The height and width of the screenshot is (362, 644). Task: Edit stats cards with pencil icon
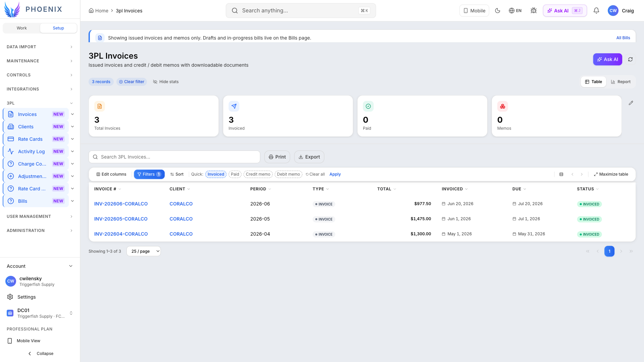click(631, 103)
